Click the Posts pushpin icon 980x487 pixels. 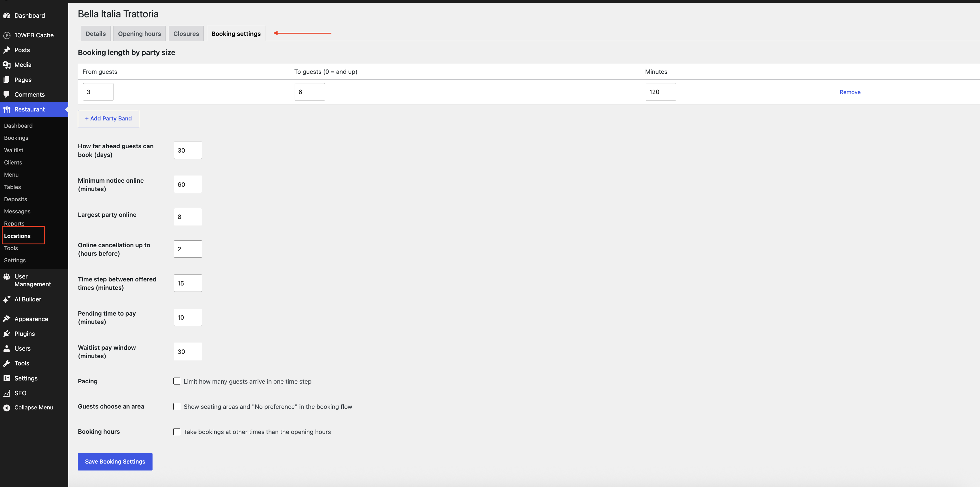pyautogui.click(x=6, y=50)
